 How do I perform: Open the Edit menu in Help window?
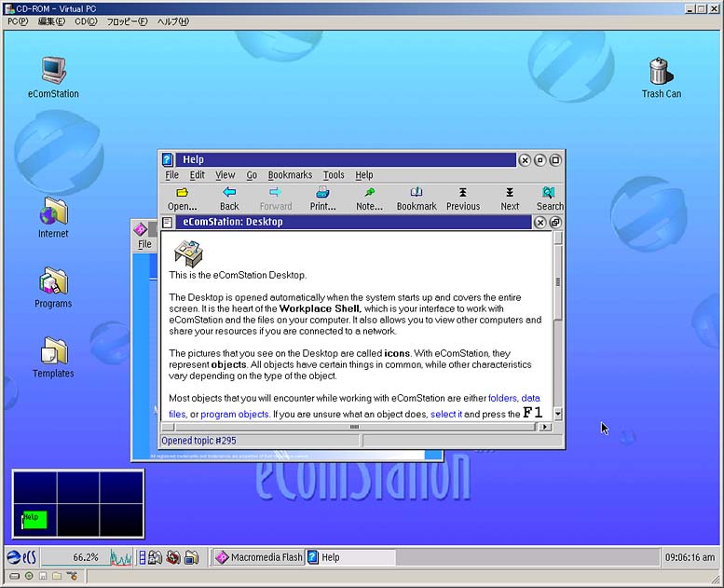pyautogui.click(x=198, y=175)
